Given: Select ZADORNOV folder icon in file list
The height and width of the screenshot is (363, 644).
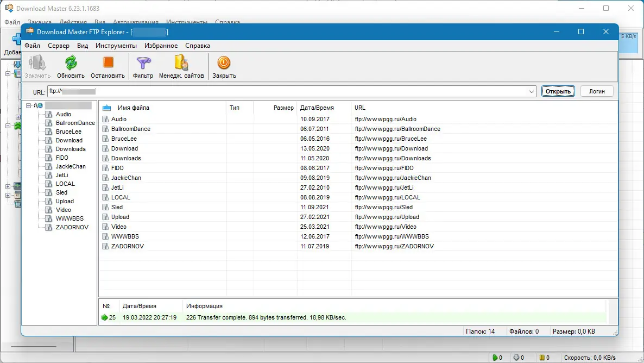Looking at the screenshot, I should coord(105,246).
